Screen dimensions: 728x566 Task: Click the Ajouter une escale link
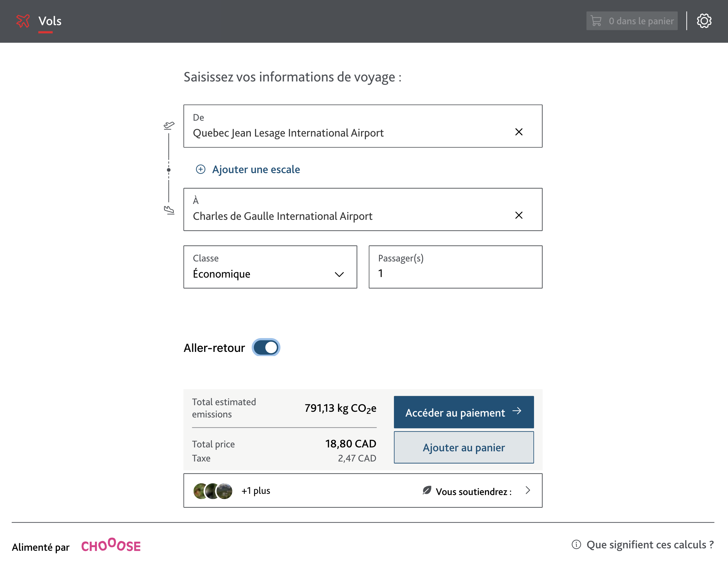(256, 170)
